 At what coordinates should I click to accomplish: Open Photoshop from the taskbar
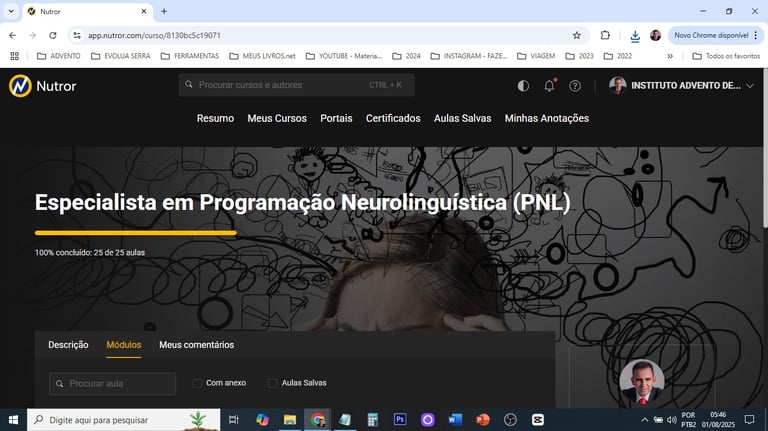click(x=400, y=420)
